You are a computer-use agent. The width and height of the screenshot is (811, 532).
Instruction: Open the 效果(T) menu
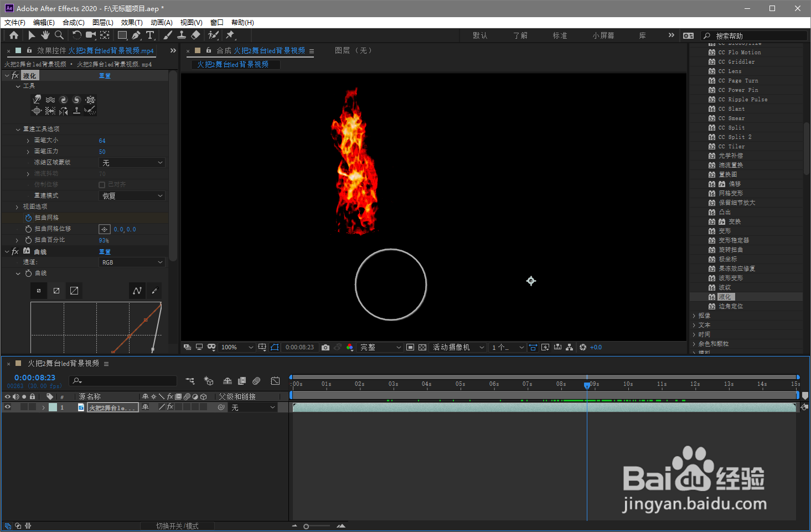[132, 23]
